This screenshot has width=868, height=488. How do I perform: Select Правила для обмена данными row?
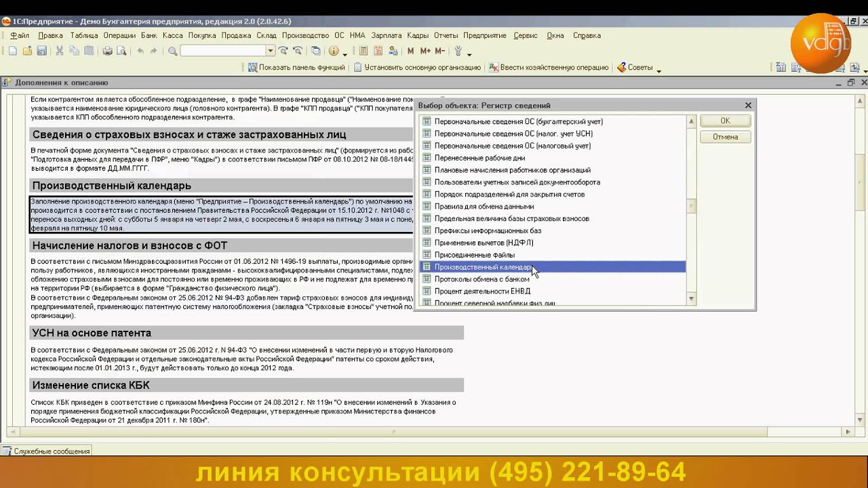click(553, 207)
